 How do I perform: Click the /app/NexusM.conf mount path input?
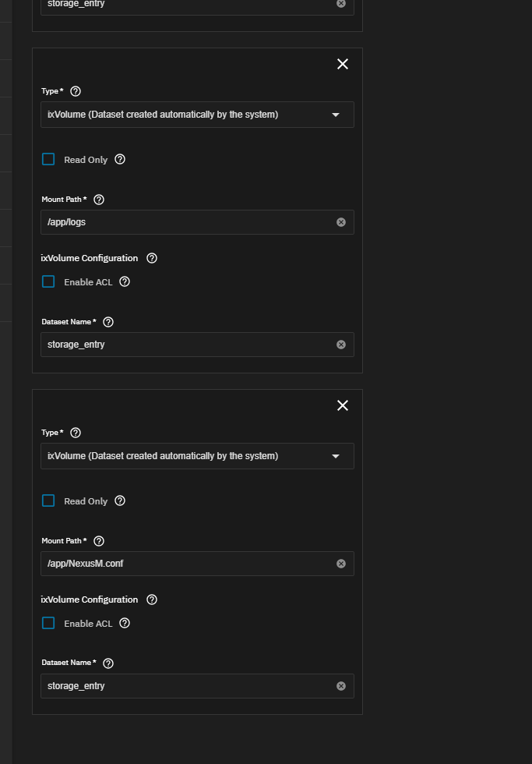click(x=188, y=564)
